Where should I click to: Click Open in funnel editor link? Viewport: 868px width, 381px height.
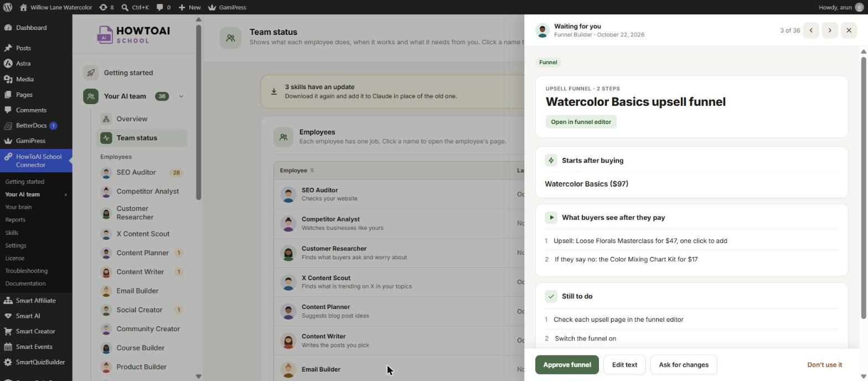581,122
